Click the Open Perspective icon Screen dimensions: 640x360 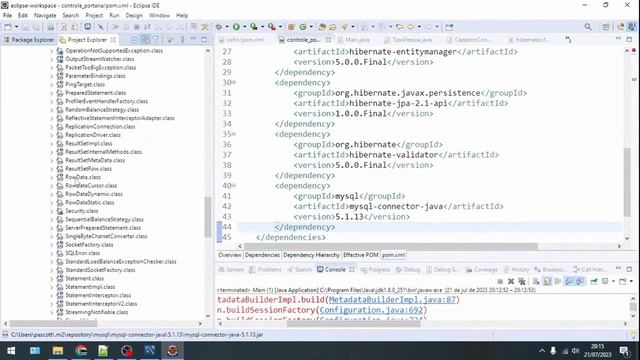point(606,27)
